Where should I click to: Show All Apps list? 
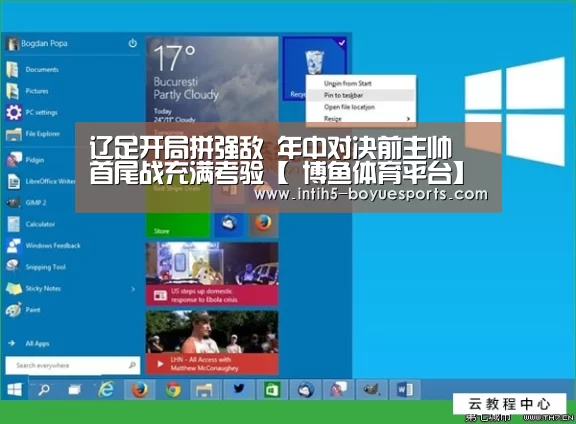tap(29, 344)
